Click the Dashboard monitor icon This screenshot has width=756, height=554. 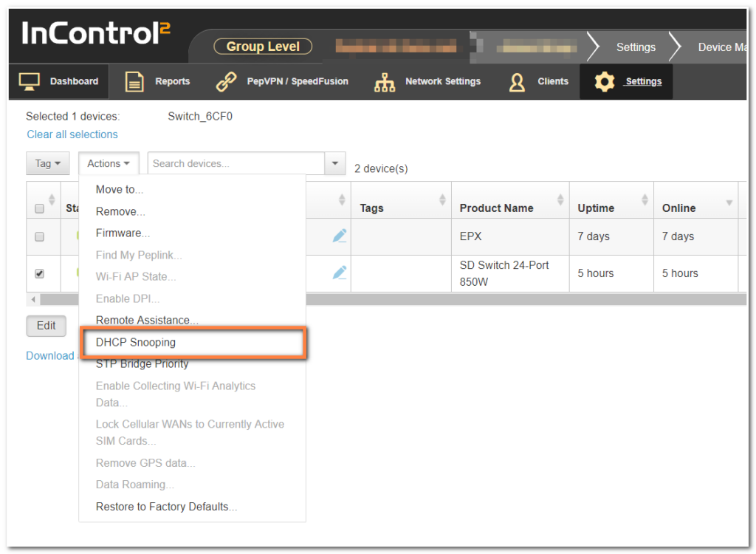coord(29,81)
